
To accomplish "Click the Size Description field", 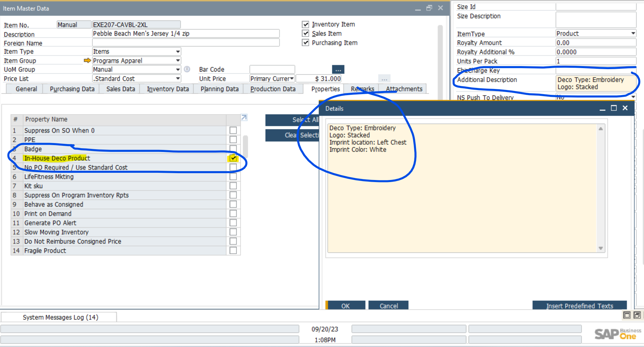I will coord(596,20).
